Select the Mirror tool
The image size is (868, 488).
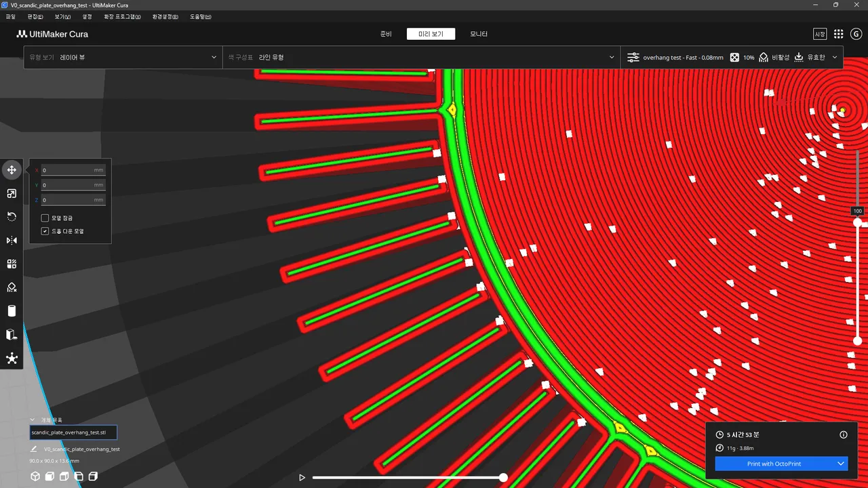tap(12, 241)
